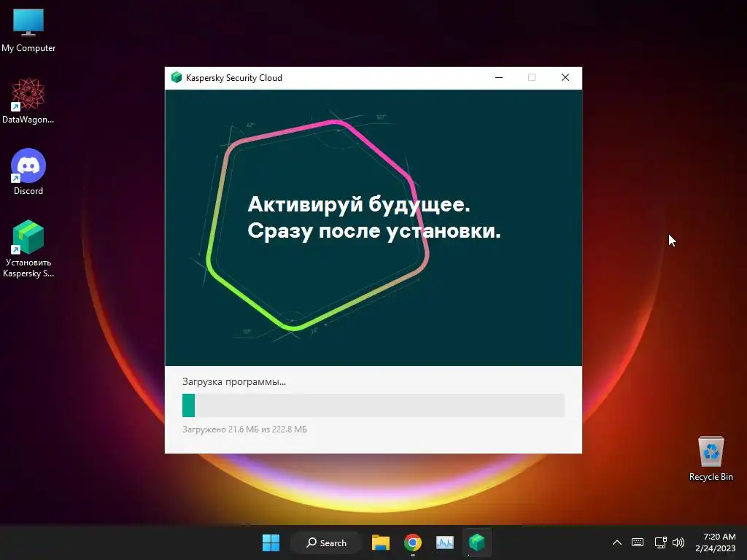Select the Recycle Bin icon

point(711,458)
